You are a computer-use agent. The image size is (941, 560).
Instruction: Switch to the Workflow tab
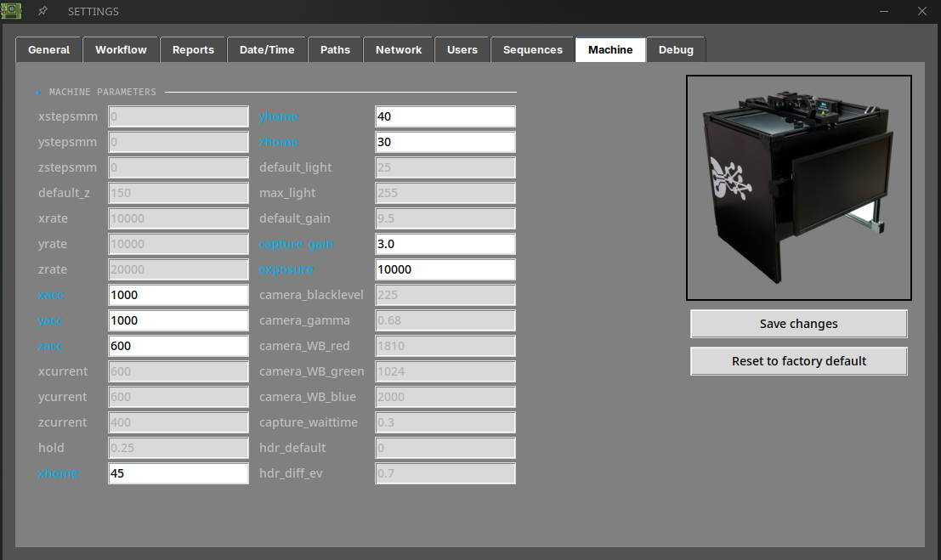(121, 50)
